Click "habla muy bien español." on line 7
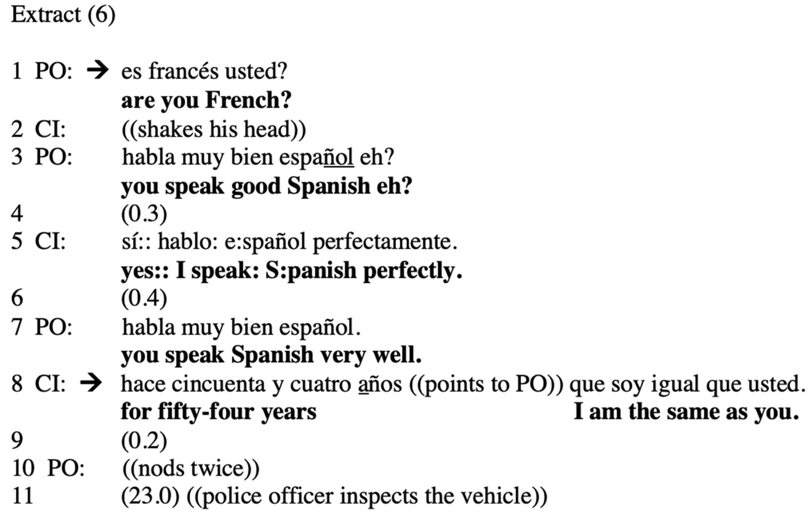Screen dimensions: 812x517 (241, 327)
